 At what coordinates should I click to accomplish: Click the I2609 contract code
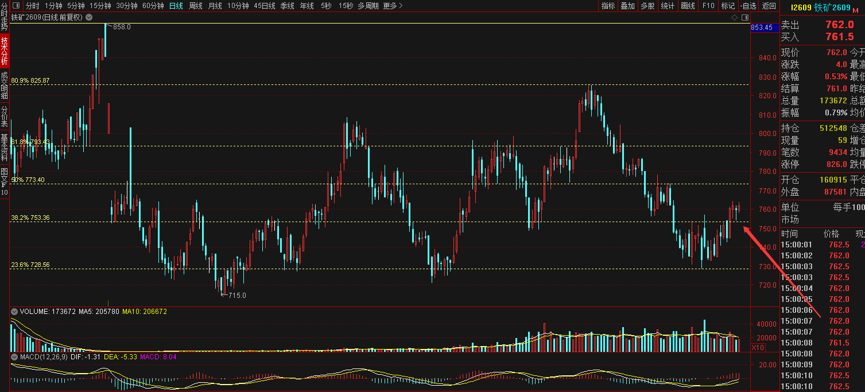801,7
